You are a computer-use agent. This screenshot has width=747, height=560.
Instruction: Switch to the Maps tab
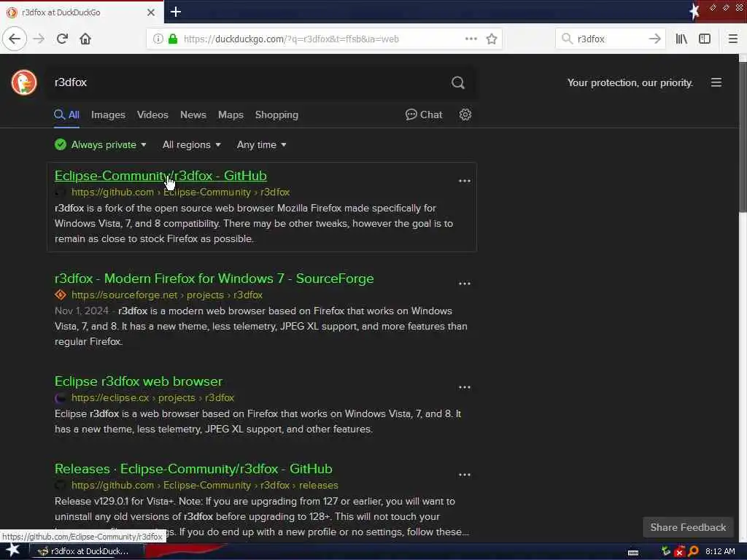[x=231, y=114]
